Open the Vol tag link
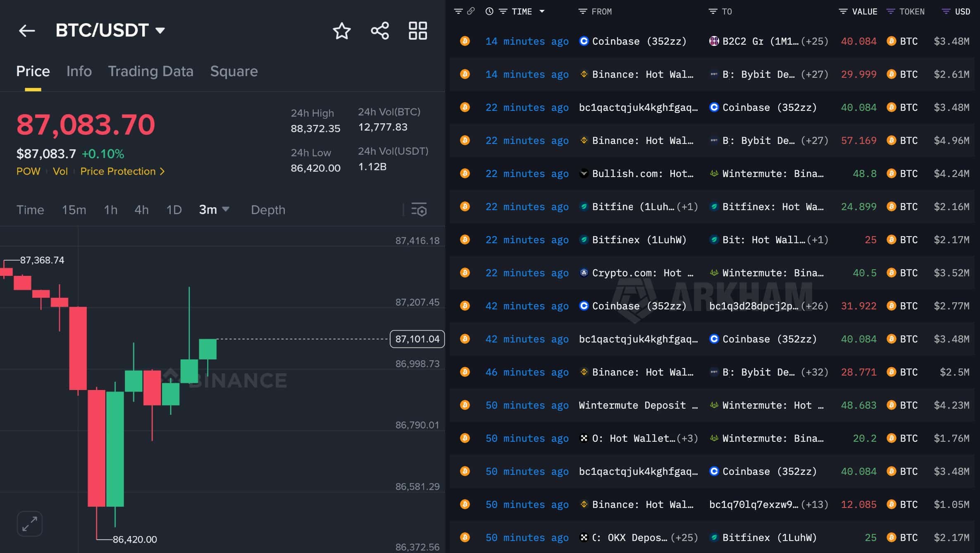The height and width of the screenshot is (553, 980). (60, 171)
